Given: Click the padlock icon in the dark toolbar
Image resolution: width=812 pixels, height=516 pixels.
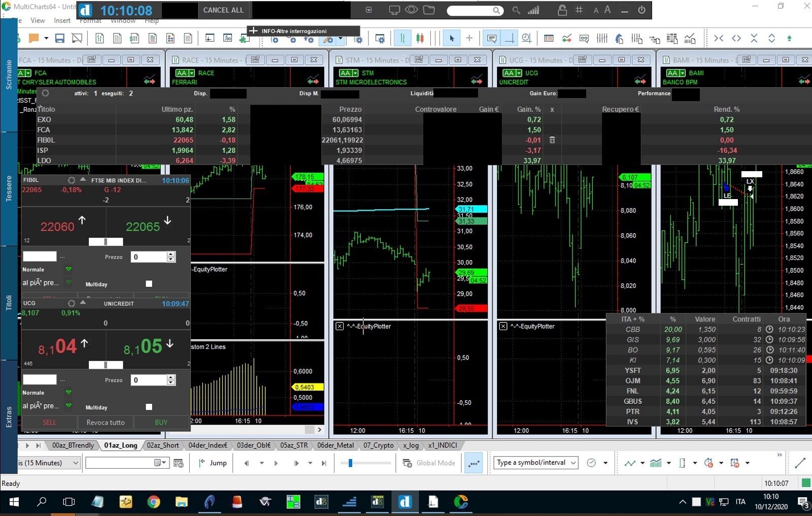Looking at the screenshot, I should (x=562, y=10).
